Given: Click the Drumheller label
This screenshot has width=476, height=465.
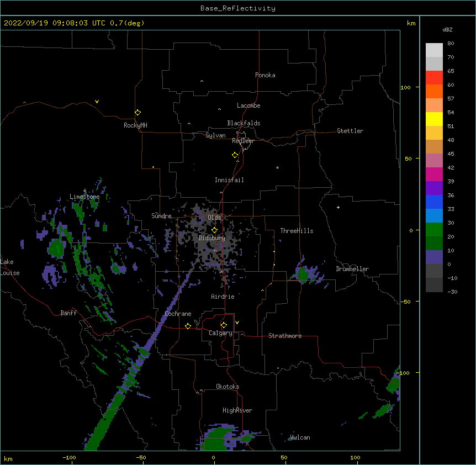Looking at the screenshot, I should [x=352, y=269].
